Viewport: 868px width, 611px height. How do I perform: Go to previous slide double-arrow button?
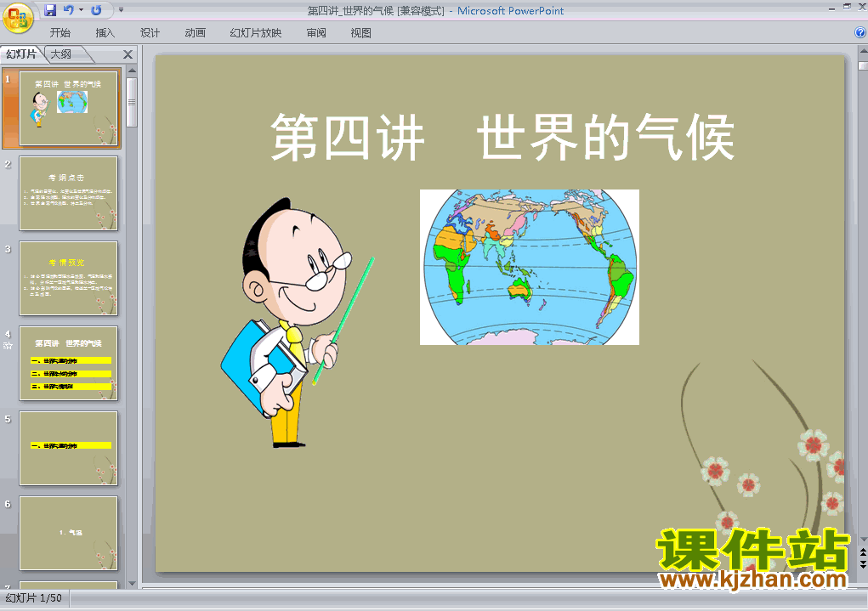coord(863,552)
